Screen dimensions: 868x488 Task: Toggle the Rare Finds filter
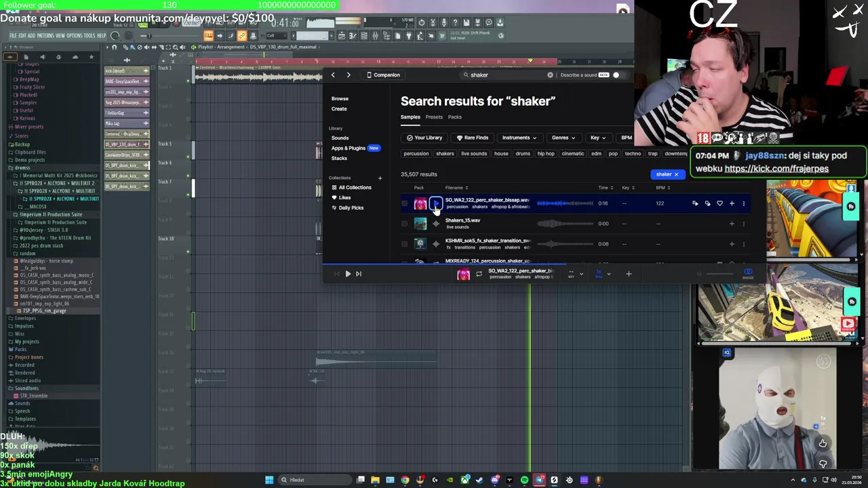click(472, 138)
